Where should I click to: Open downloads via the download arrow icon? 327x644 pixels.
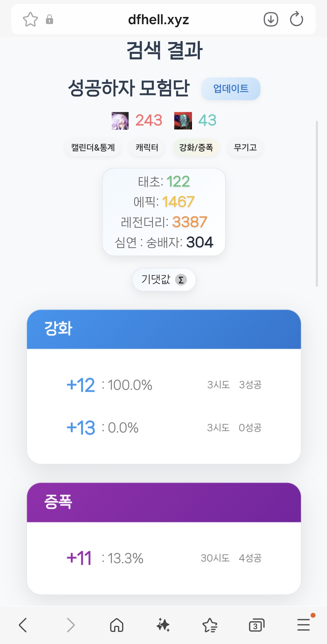coord(271,20)
